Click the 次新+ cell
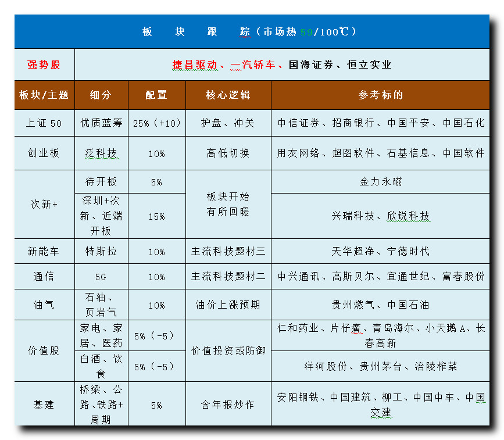The height and width of the screenshot is (440, 504). [x=44, y=205]
